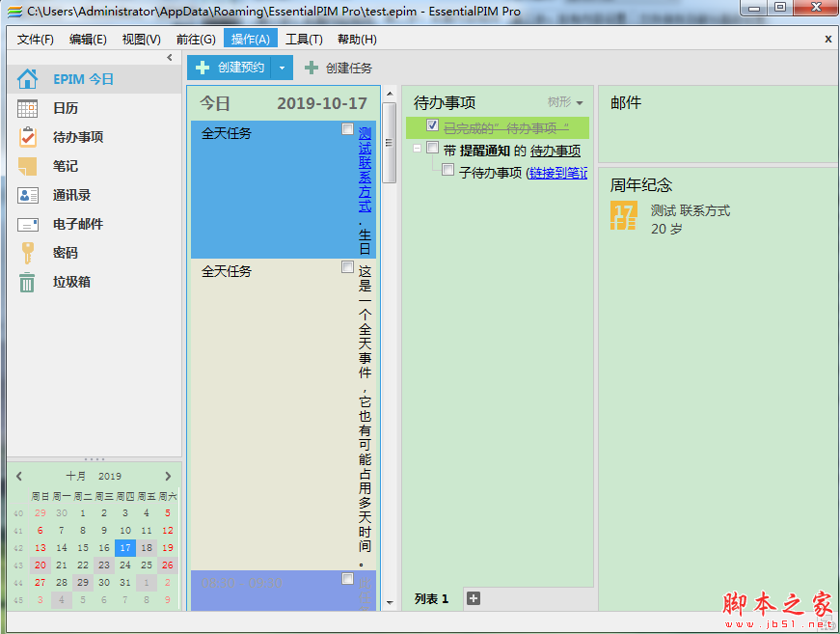
Task: Check the 带 提醒通知 的 待办事项 checkbox
Action: (432, 148)
